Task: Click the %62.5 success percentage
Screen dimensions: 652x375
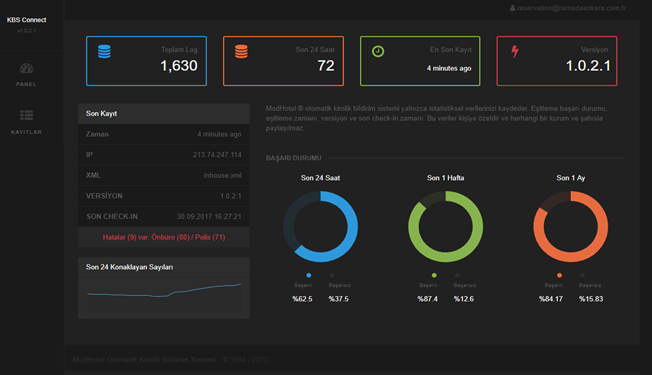Action: point(302,299)
